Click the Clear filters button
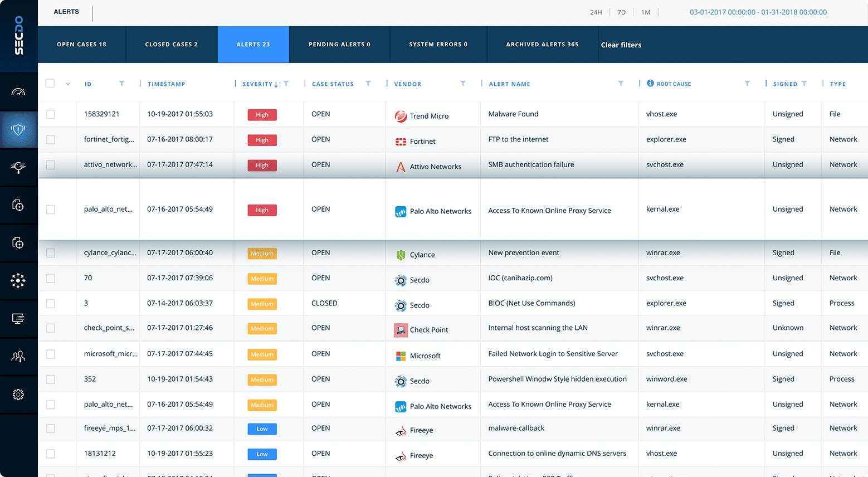 point(621,45)
